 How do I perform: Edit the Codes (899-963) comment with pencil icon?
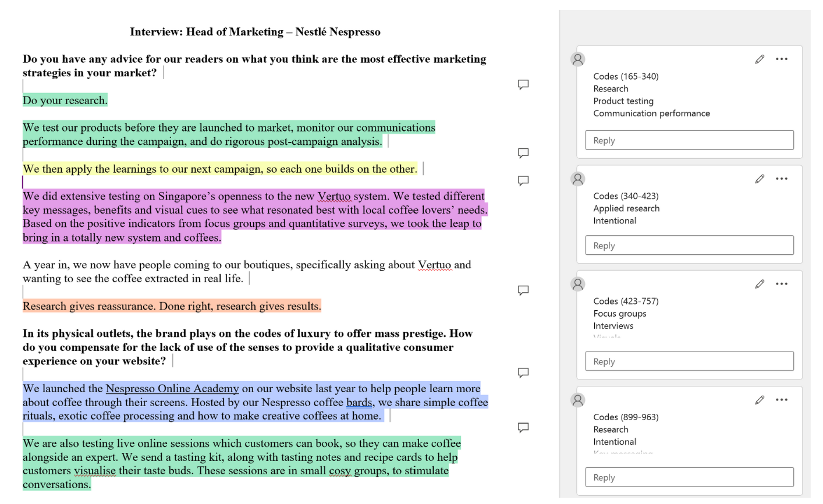tap(760, 400)
